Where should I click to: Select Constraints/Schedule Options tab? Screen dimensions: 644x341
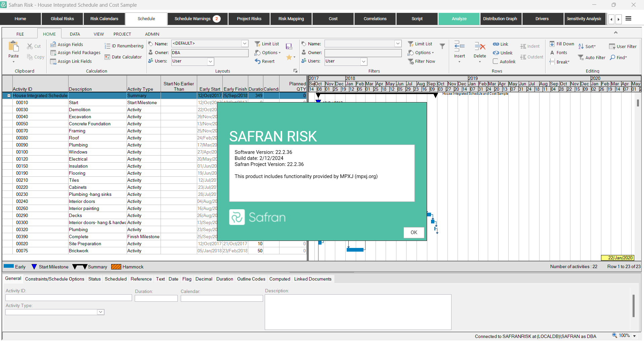pyautogui.click(x=55, y=279)
